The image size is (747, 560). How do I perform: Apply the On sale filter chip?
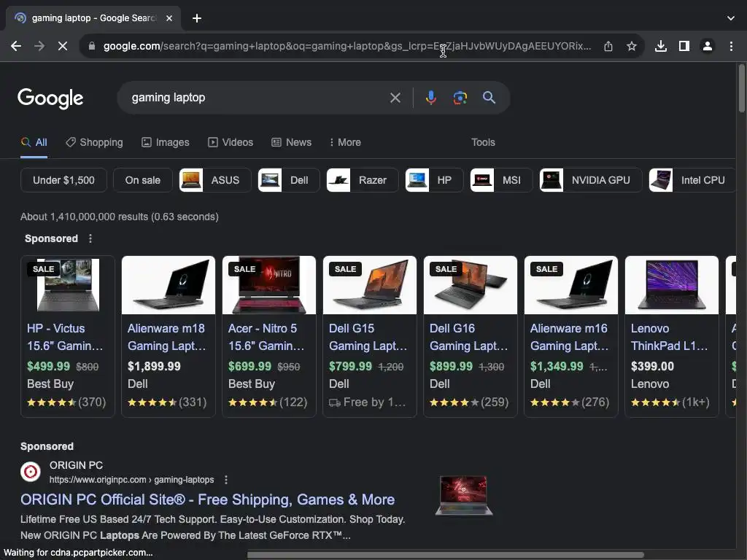pyautogui.click(x=143, y=180)
